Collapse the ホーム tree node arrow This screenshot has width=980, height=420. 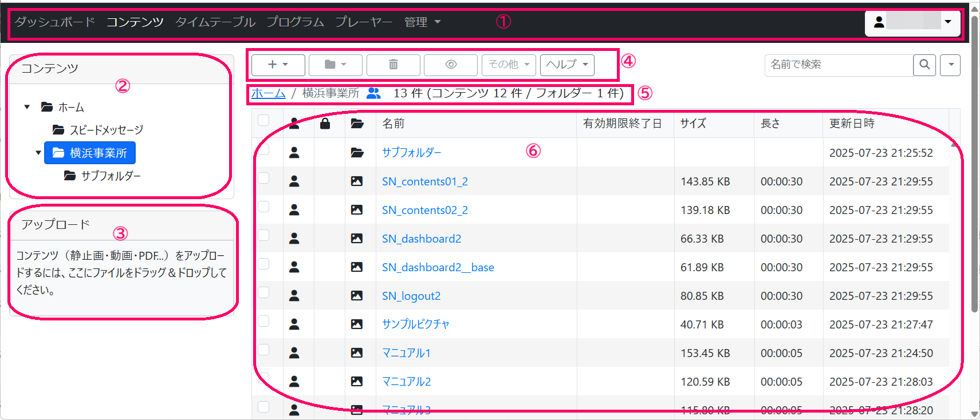tap(27, 107)
